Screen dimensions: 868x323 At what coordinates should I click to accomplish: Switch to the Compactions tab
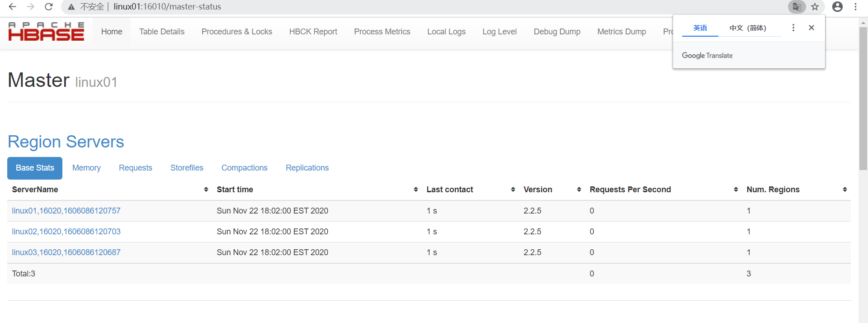(x=245, y=168)
